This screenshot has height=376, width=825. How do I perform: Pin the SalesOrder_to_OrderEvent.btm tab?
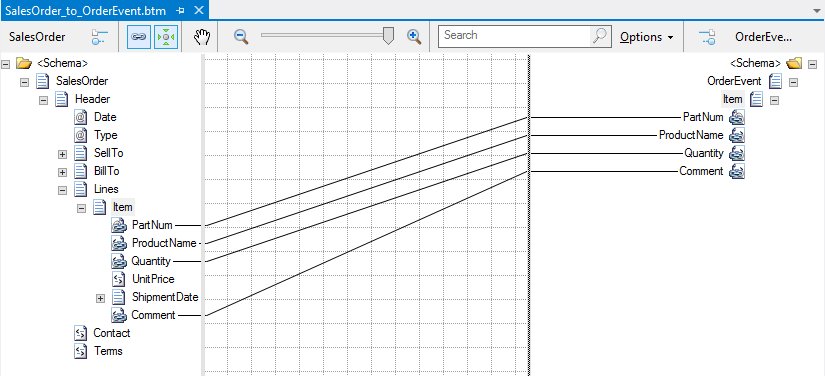click(x=180, y=11)
